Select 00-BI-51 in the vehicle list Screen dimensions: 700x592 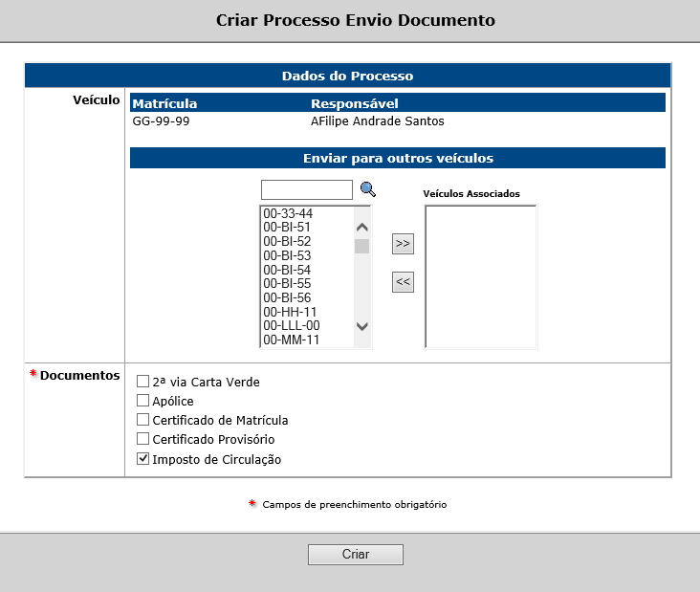click(287, 228)
